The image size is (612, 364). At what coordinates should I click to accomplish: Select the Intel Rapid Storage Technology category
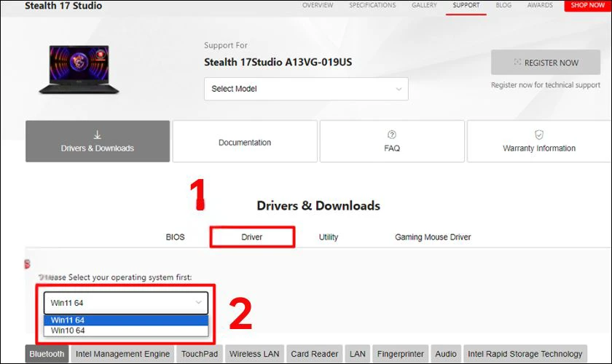pos(525,354)
